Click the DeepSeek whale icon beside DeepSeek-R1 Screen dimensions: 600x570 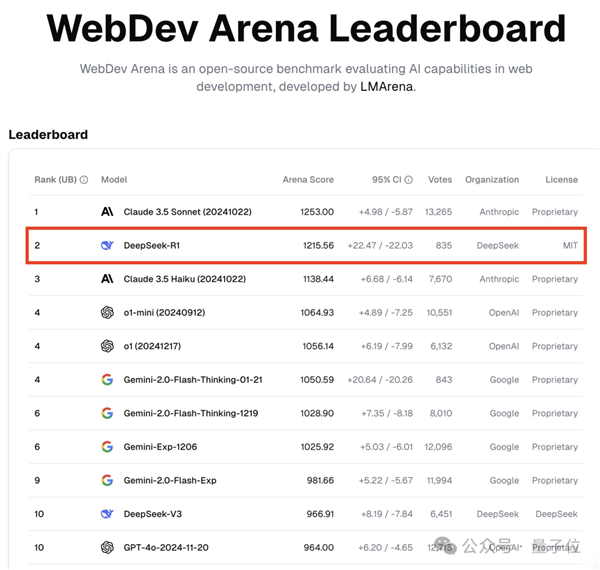(x=107, y=245)
